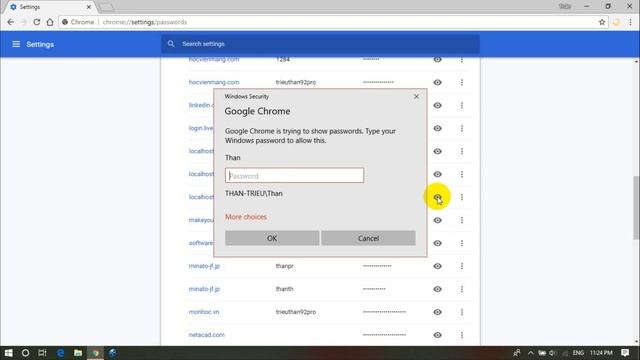Reveal password for minato-jf.jp thanpr

pyautogui.click(x=437, y=266)
